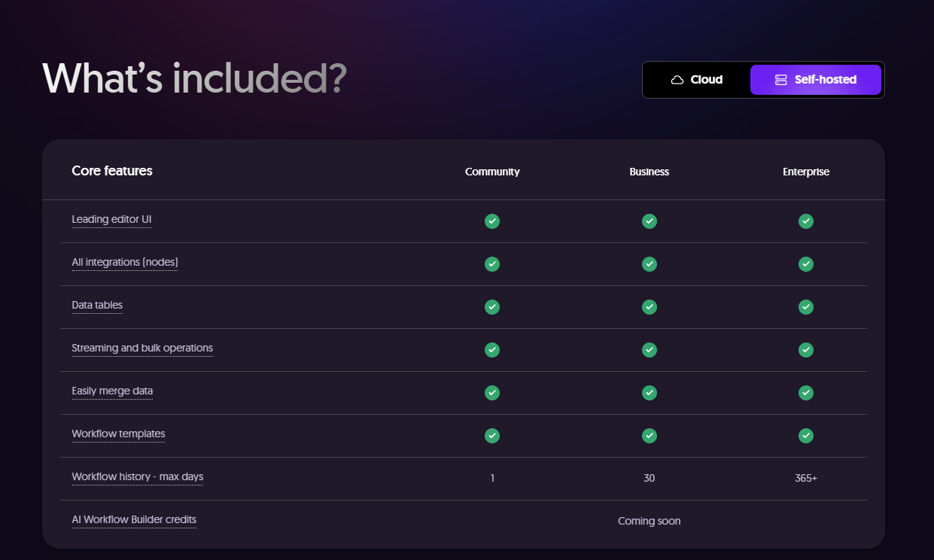Click the server icon on Self-hosted
Image resolution: width=934 pixels, height=560 pixels.
780,80
